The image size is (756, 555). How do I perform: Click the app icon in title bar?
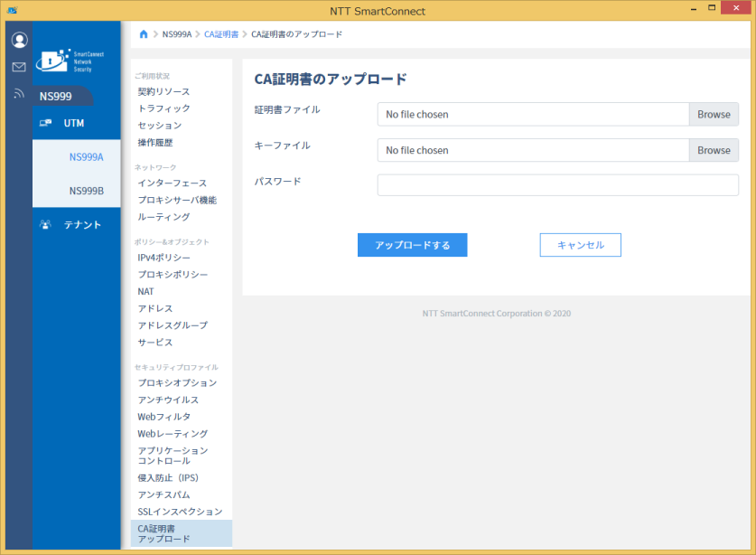(x=12, y=10)
